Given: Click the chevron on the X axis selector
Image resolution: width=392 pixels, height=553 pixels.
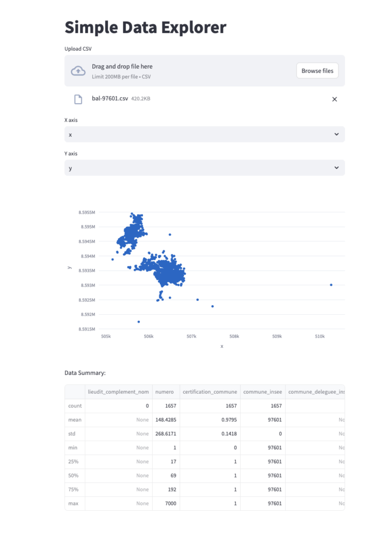Looking at the screenshot, I should (x=336, y=134).
